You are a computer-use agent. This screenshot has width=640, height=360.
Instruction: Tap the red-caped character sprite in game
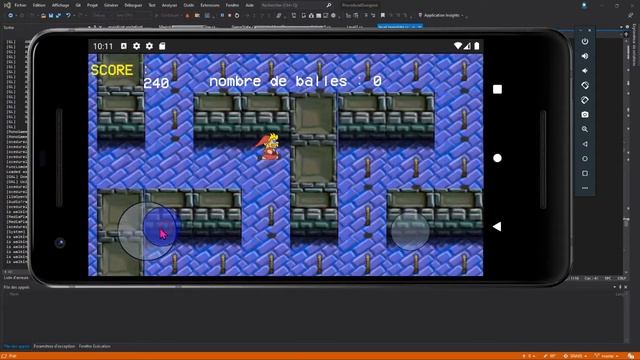pos(268,147)
